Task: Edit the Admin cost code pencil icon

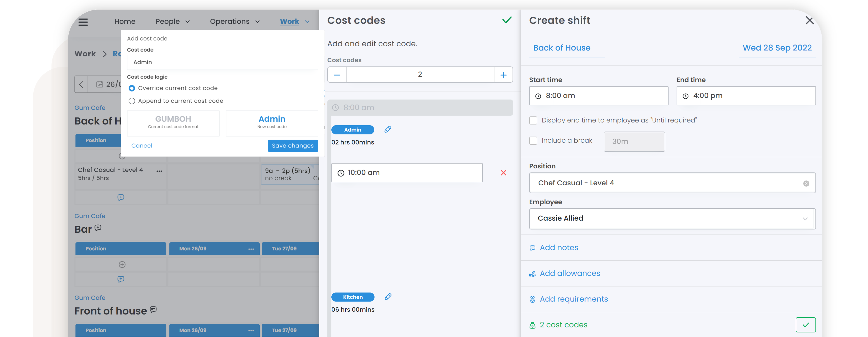Action: pos(387,130)
